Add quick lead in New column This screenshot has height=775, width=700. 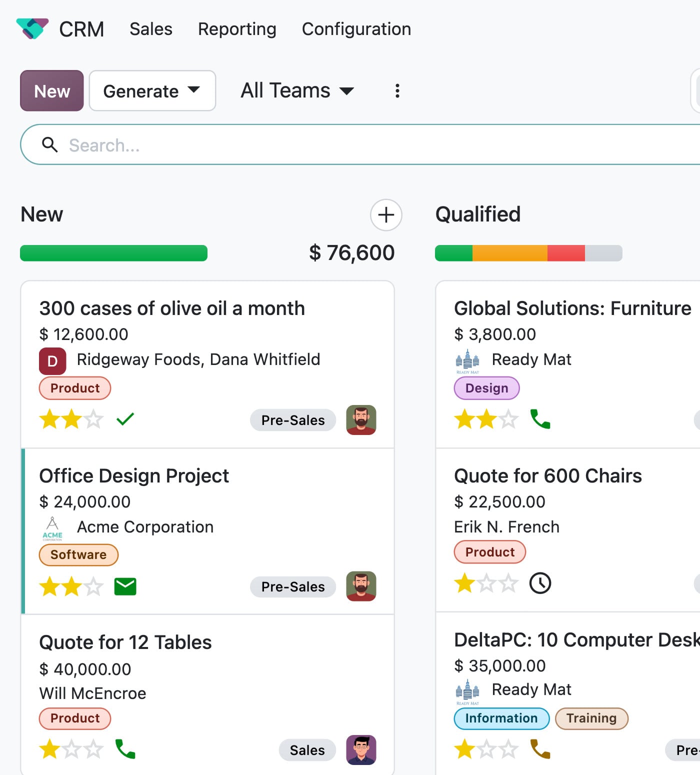[x=386, y=215]
